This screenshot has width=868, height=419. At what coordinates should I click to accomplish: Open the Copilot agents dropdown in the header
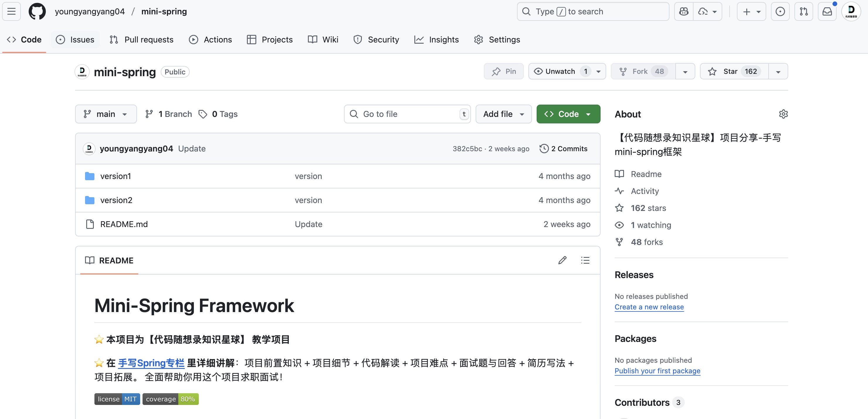[707, 11]
